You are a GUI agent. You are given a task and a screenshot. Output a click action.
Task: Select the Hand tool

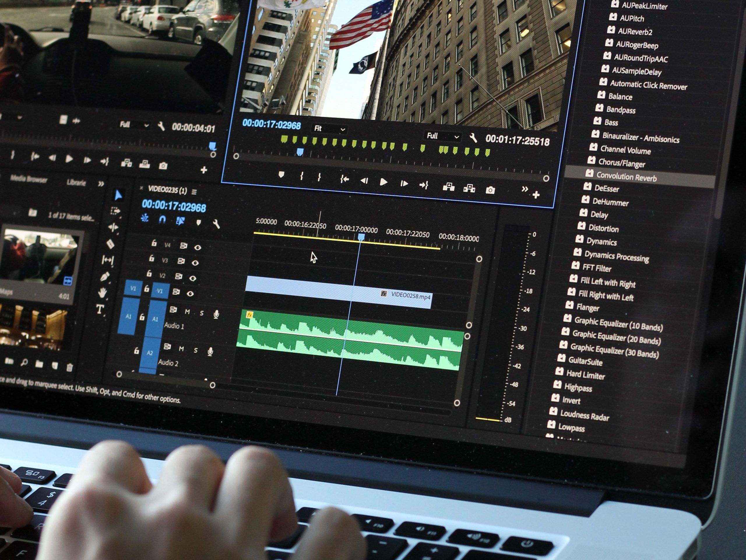(x=102, y=292)
